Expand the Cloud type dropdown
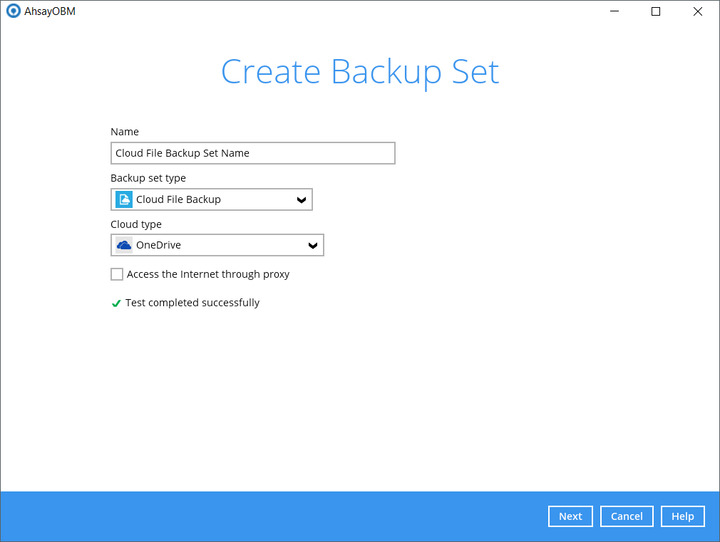Image resolution: width=720 pixels, height=542 pixels. (x=217, y=245)
